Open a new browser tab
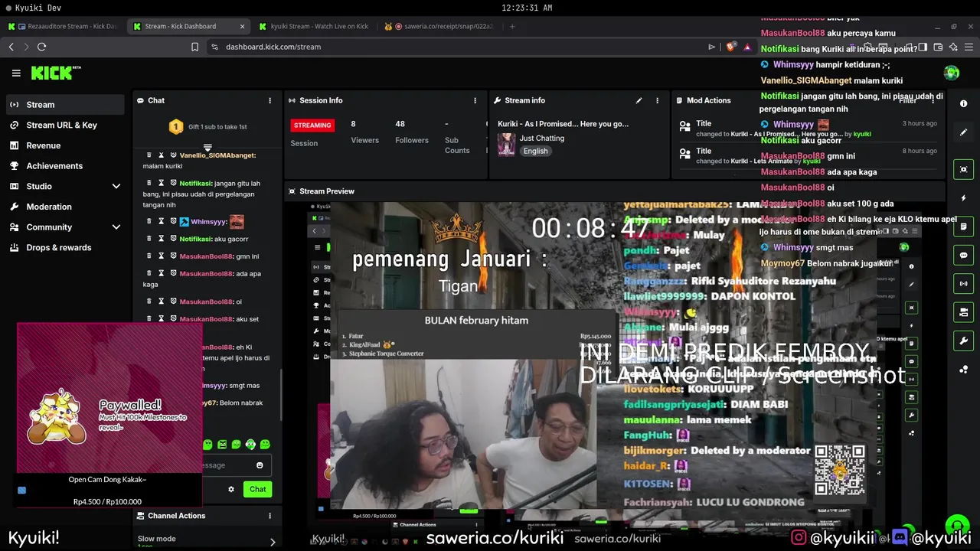The image size is (980, 551). click(512, 26)
